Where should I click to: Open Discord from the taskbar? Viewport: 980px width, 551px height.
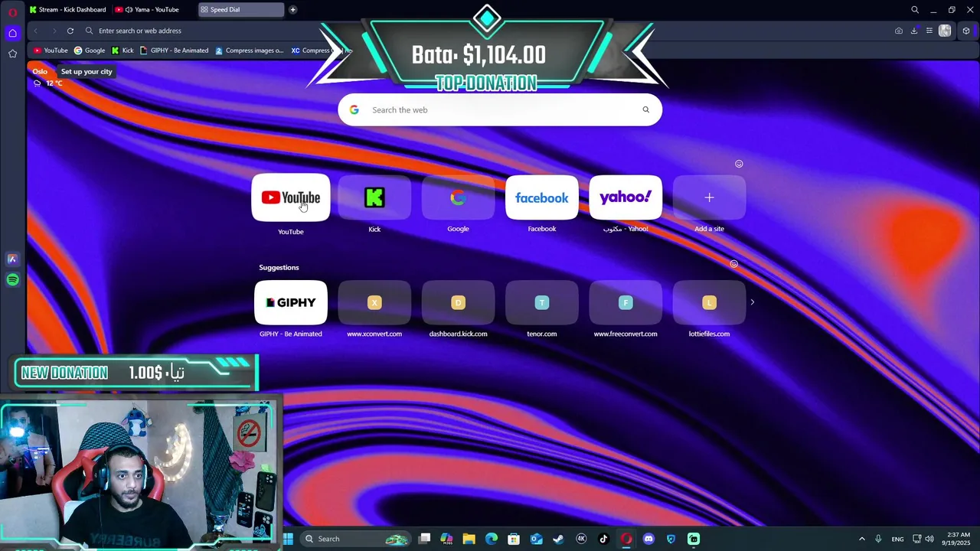648,539
